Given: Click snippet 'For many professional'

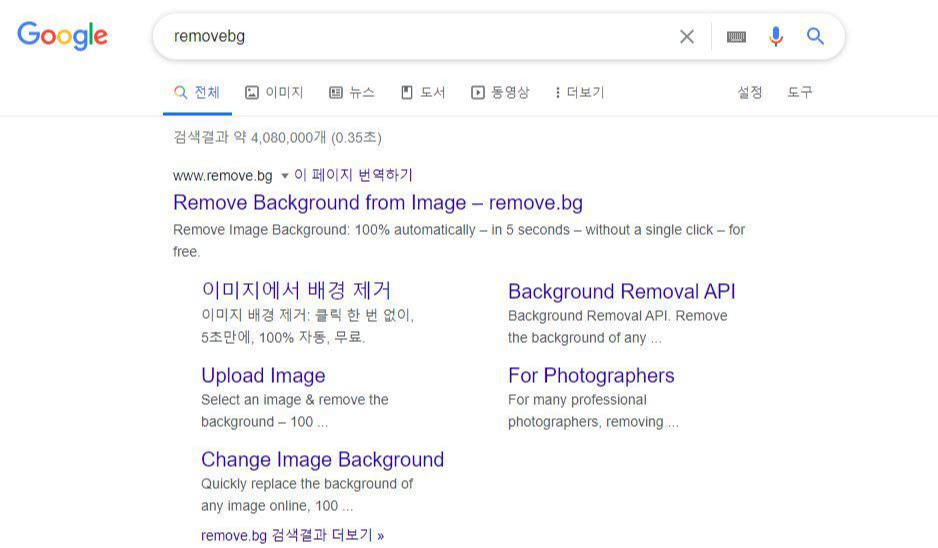Looking at the screenshot, I should click(x=577, y=400).
